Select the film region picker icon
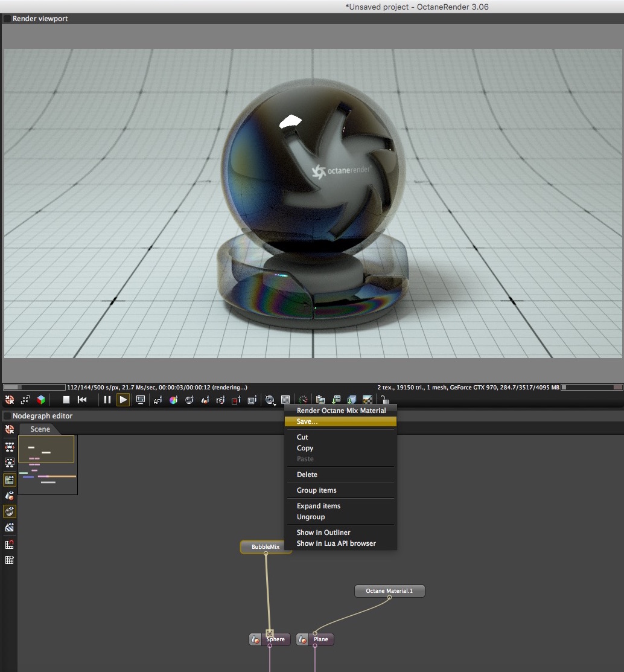Viewport: 624px width, 672px height. 252,400
